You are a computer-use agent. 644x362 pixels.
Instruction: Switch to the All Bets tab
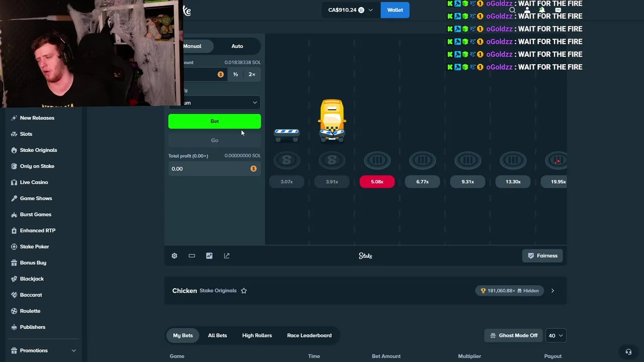tap(217, 335)
